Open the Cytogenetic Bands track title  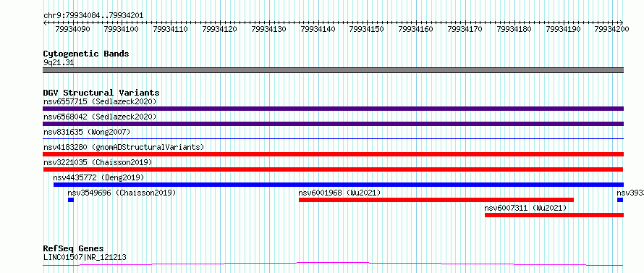(86, 54)
